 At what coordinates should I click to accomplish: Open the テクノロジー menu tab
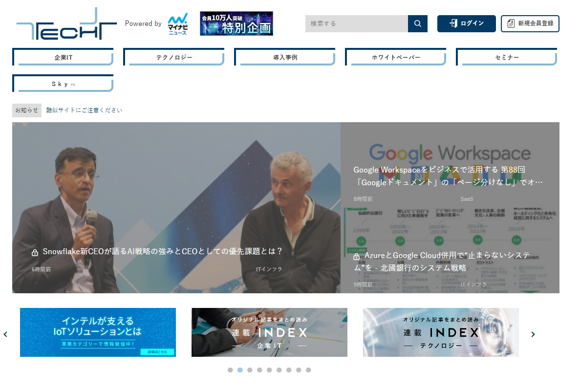pyautogui.click(x=174, y=57)
